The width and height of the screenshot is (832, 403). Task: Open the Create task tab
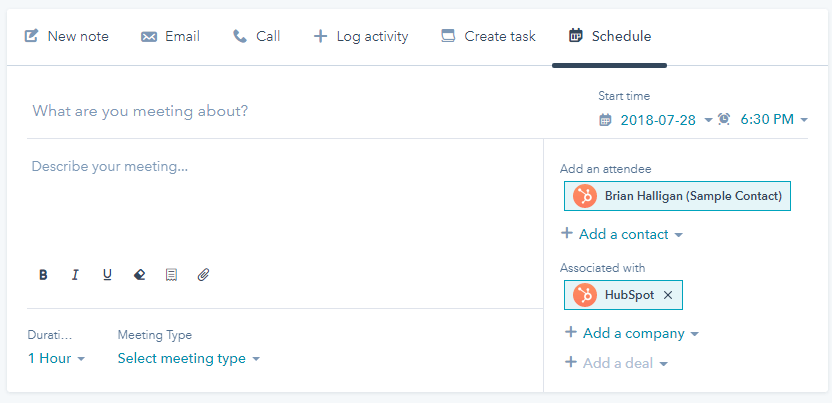click(x=488, y=37)
